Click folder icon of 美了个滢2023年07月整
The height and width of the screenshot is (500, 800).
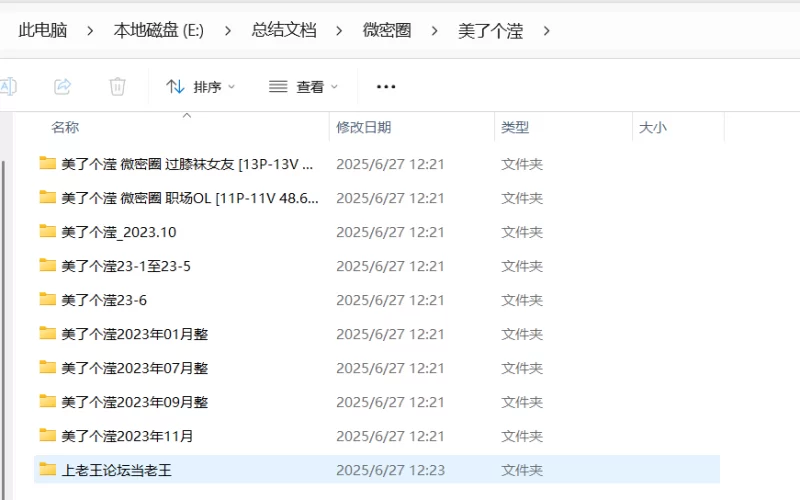(47, 367)
